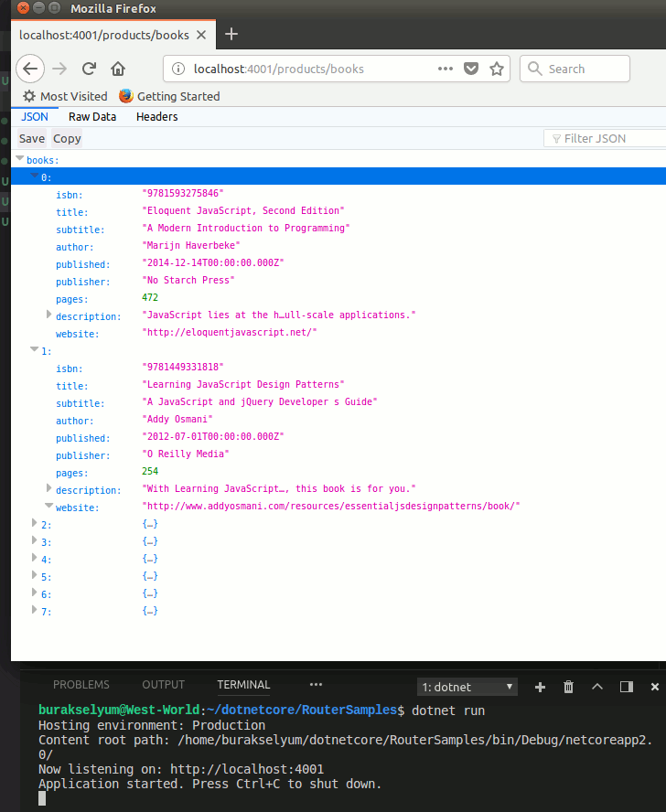Collapse the books root node
Screen dimensions: 666x812
[19, 160]
